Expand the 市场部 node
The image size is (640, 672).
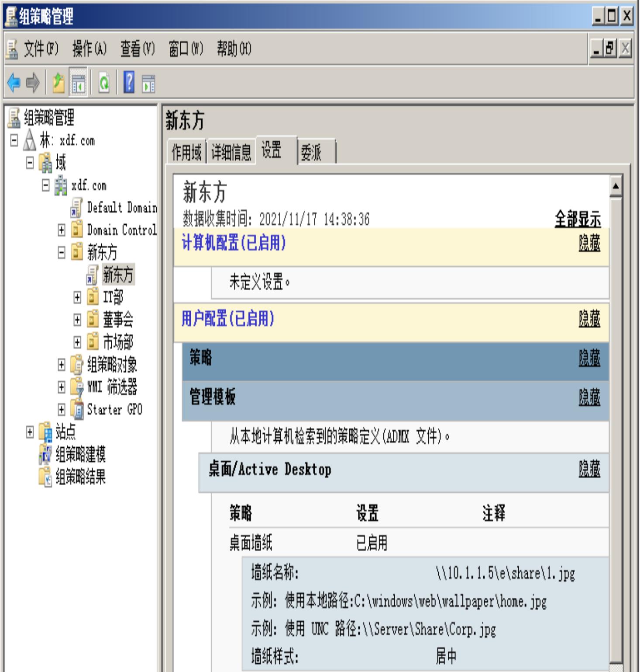point(77,343)
